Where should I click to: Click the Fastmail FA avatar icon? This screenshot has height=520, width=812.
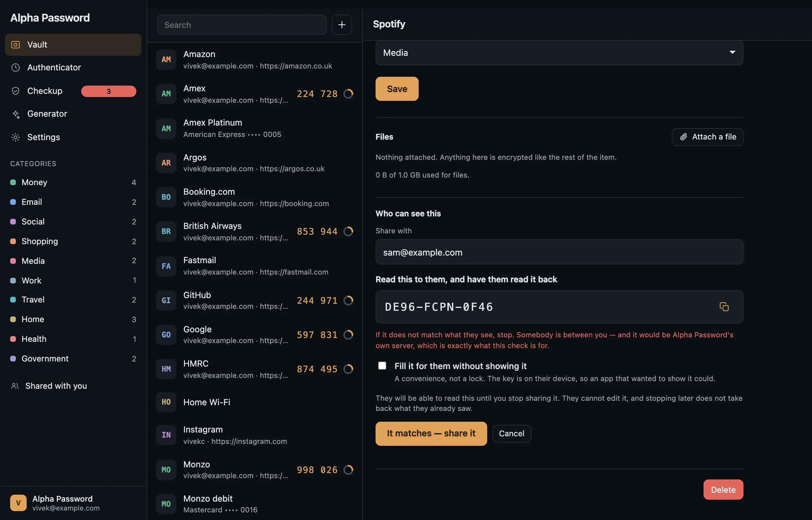click(166, 266)
